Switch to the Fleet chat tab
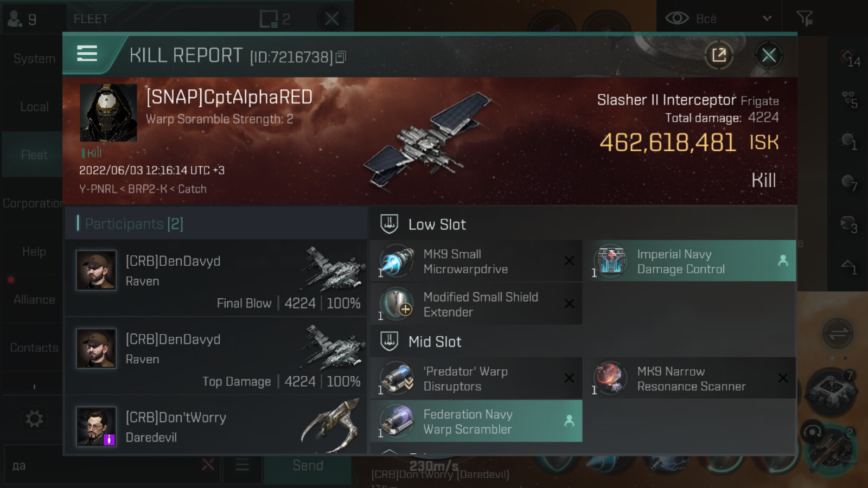Viewport: 868px width, 488px height. point(34,155)
